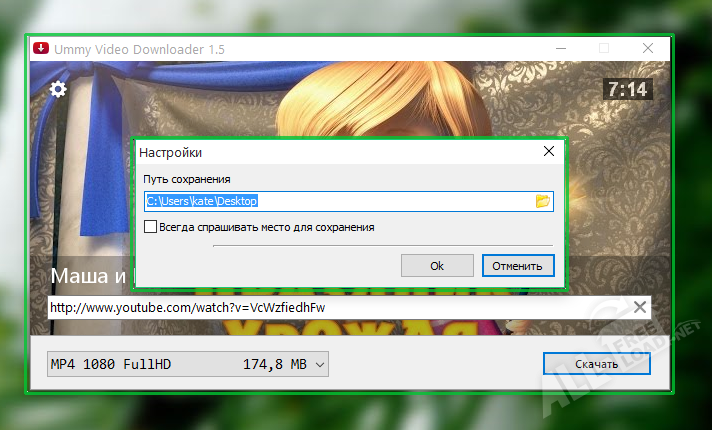712x430 pixels.
Task: Expand the format dropdown arrow
Action: [320, 366]
